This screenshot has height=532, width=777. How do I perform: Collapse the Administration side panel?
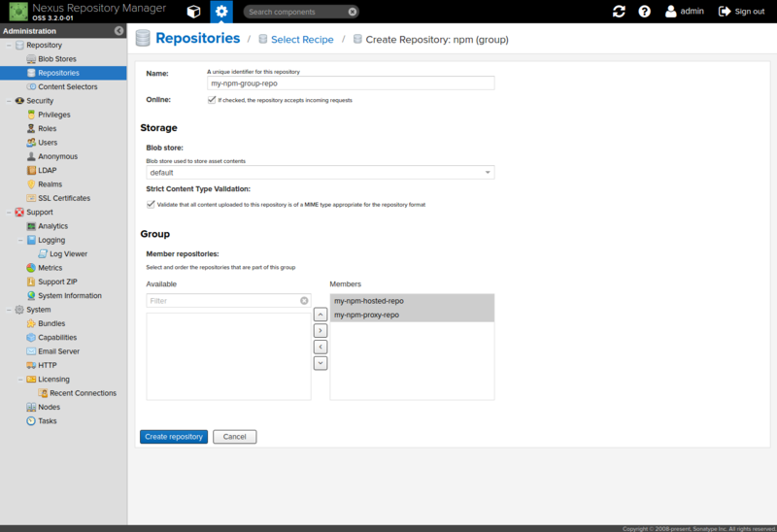click(118, 31)
